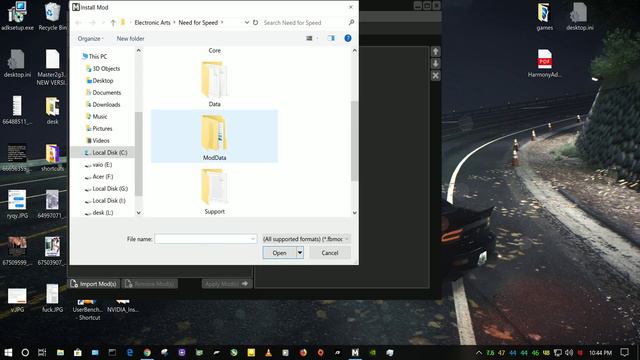Refresh the Need for Speed folder
This screenshot has height=360, width=640.
(x=256, y=23)
